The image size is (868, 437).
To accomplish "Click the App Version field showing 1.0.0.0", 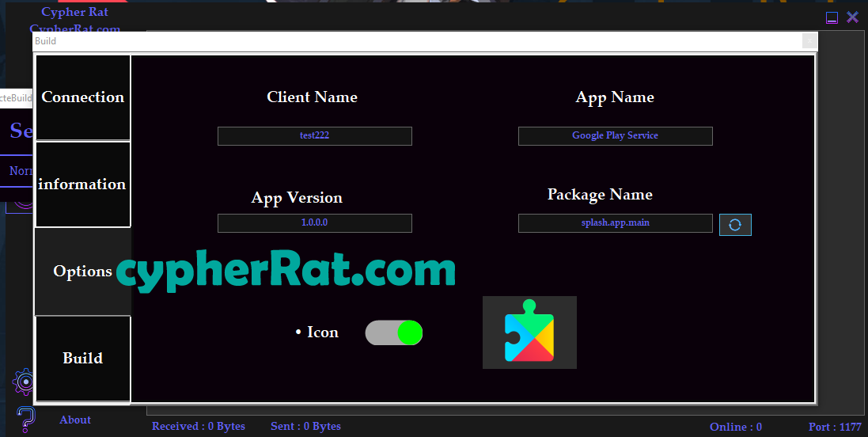I will coord(314,223).
